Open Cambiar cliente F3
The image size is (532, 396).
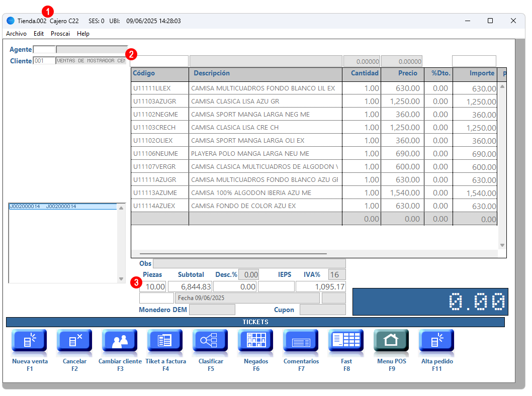tap(120, 341)
